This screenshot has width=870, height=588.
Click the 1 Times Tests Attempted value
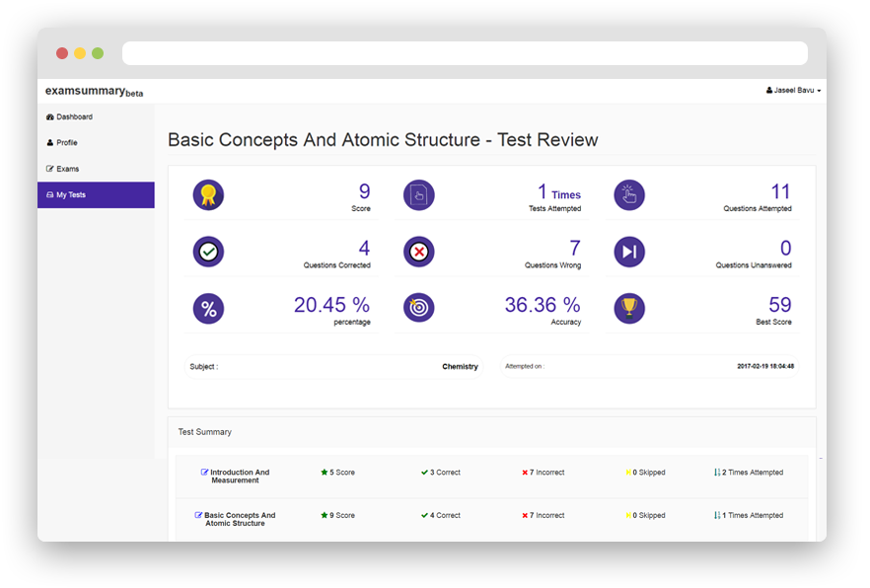click(558, 192)
